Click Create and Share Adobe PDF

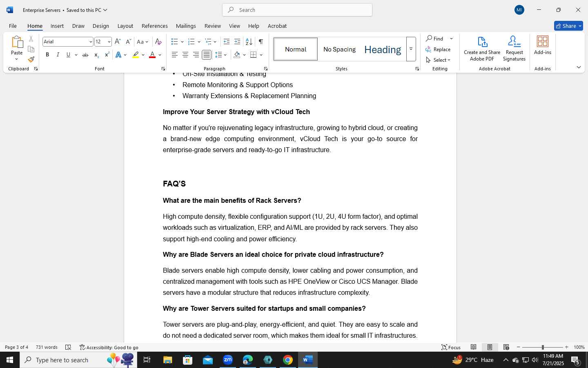coord(482,49)
